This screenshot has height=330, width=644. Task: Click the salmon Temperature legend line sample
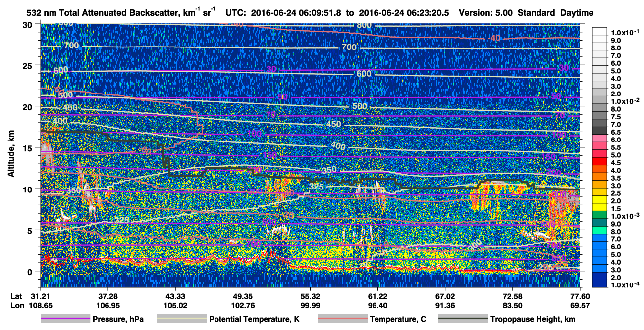click(342, 319)
